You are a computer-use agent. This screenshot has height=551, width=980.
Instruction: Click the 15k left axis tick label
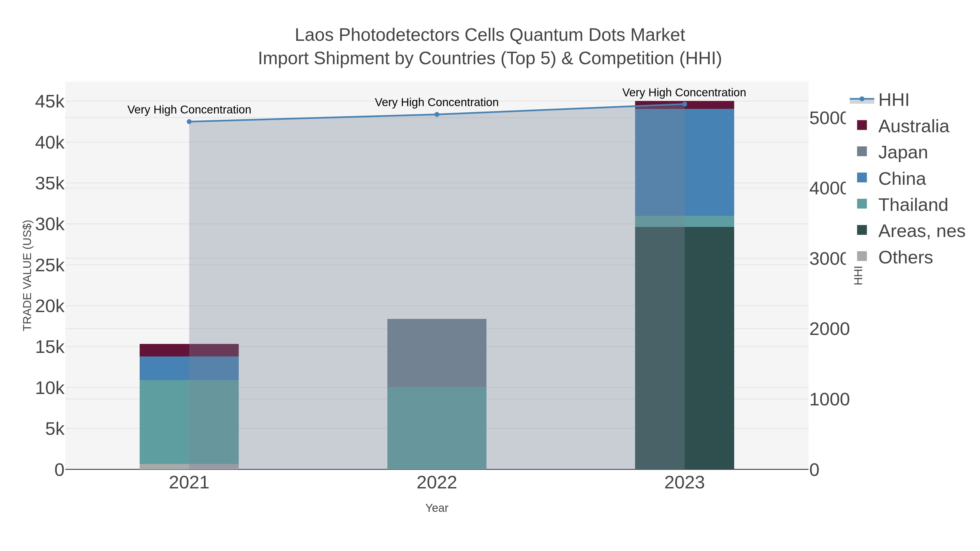50,347
